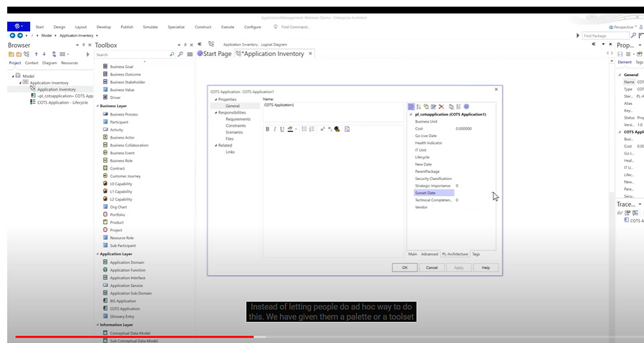The image size is (644, 343).
Task: Click the add new tagged value icon
Action: (x=426, y=107)
